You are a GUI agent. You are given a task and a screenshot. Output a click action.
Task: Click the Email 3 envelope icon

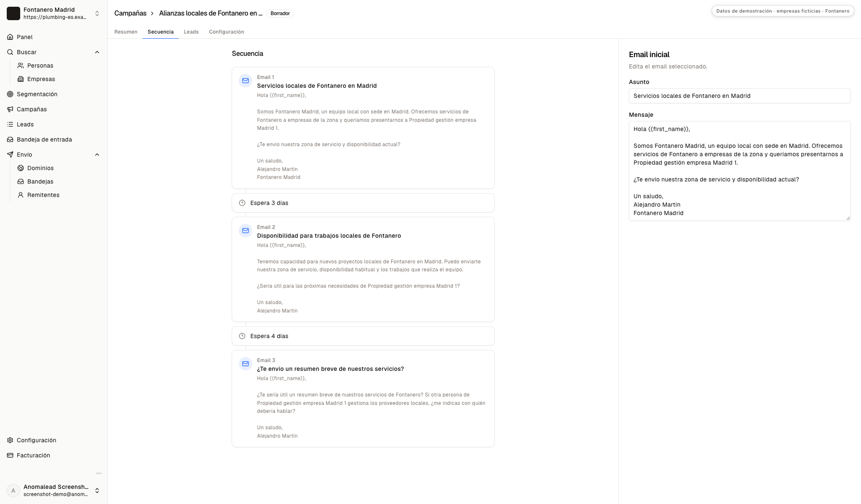pyautogui.click(x=246, y=364)
